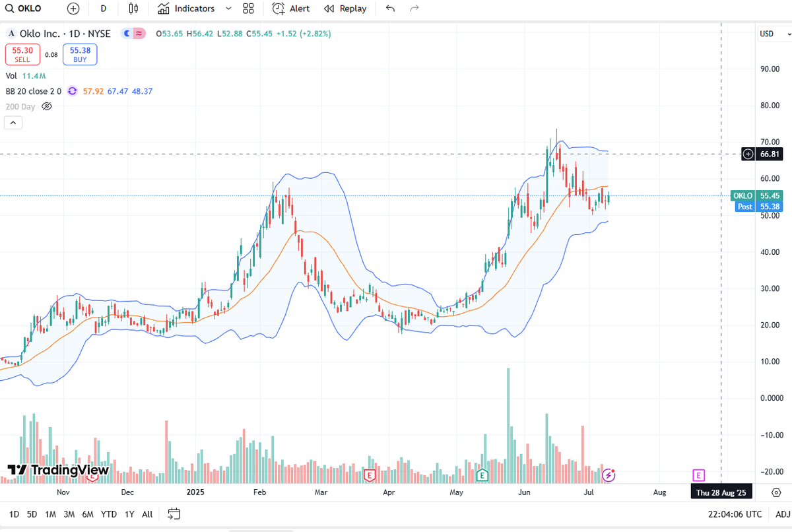
Task: Click the 55.30 SELL button
Action: (22, 54)
